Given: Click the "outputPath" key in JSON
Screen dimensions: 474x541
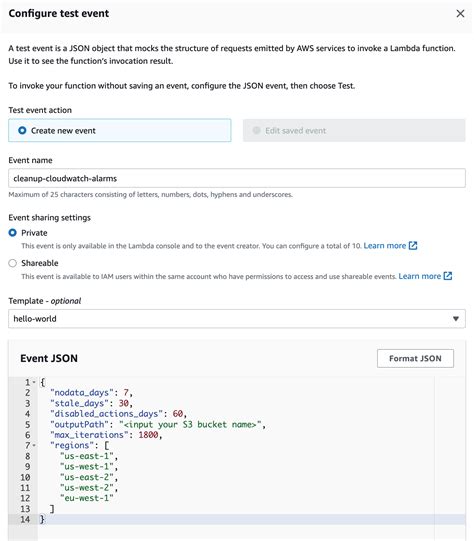Looking at the screenshot, I should (x=79, y=424).
